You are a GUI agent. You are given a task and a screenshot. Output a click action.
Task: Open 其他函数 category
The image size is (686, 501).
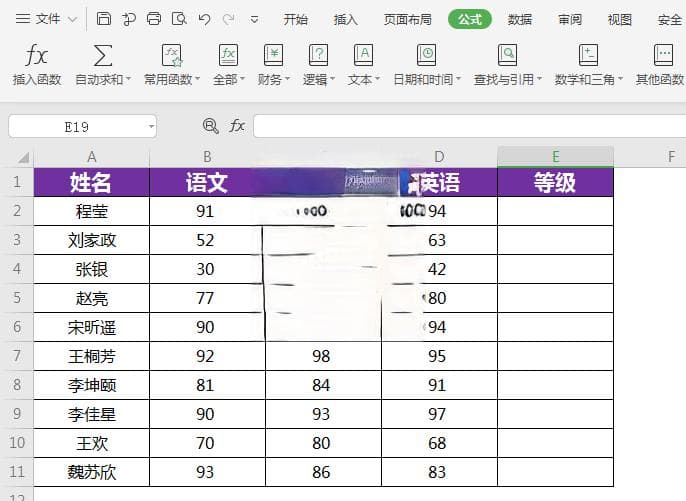[x=660, y=65]
